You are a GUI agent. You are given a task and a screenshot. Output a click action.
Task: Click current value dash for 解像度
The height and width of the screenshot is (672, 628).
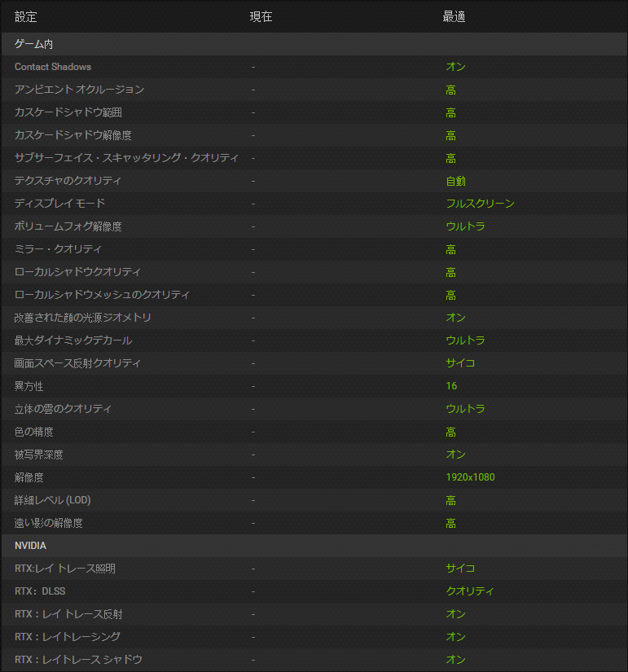pos(253,477)
